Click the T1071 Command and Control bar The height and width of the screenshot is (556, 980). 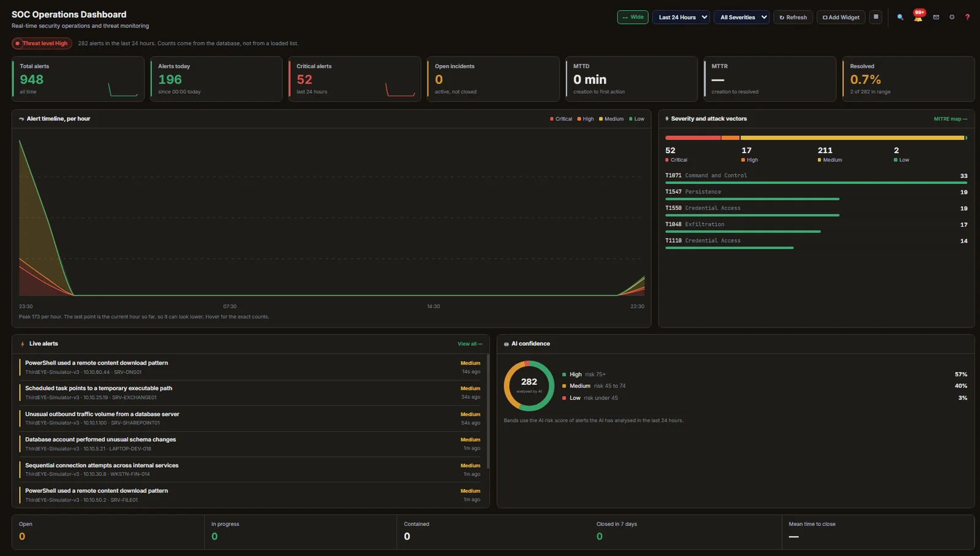(x=816, y=183)
